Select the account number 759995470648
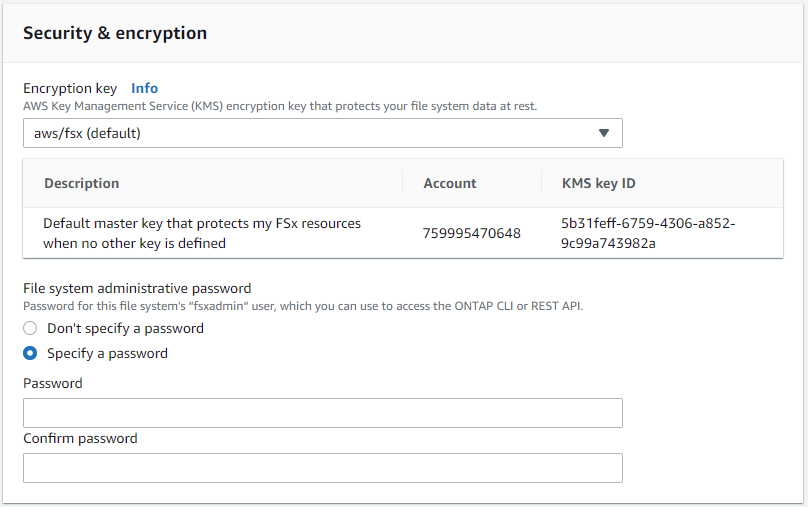Image resolution: width=808 pixels, height=507 pixels. pos(472,233)
